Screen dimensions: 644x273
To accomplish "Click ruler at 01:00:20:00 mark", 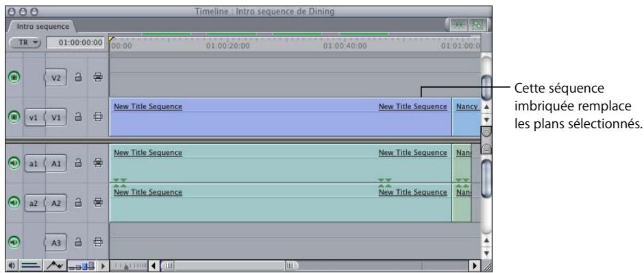I will point(227,46).
